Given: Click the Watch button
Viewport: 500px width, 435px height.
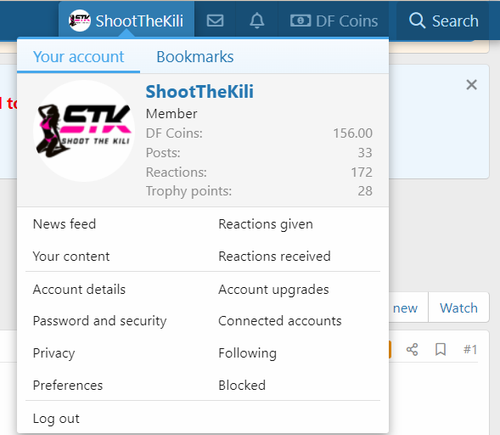Looking at the screenshot, I should (459, 308).
